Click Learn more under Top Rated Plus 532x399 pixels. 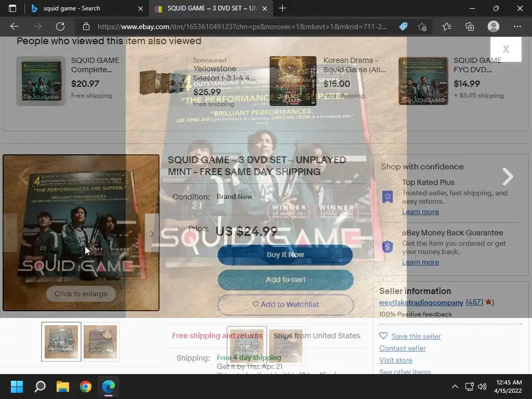[420, 212]
